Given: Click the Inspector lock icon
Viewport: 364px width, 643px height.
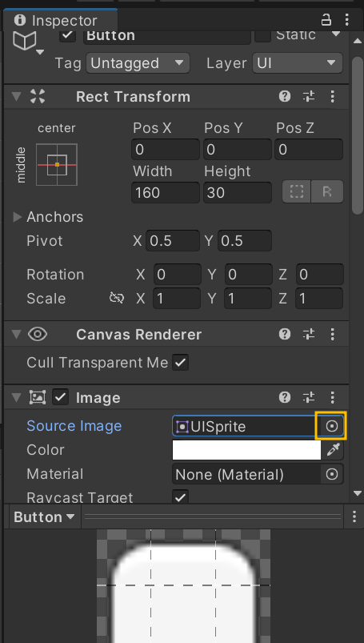Looking at the screenshot, I should pos(326,20).
